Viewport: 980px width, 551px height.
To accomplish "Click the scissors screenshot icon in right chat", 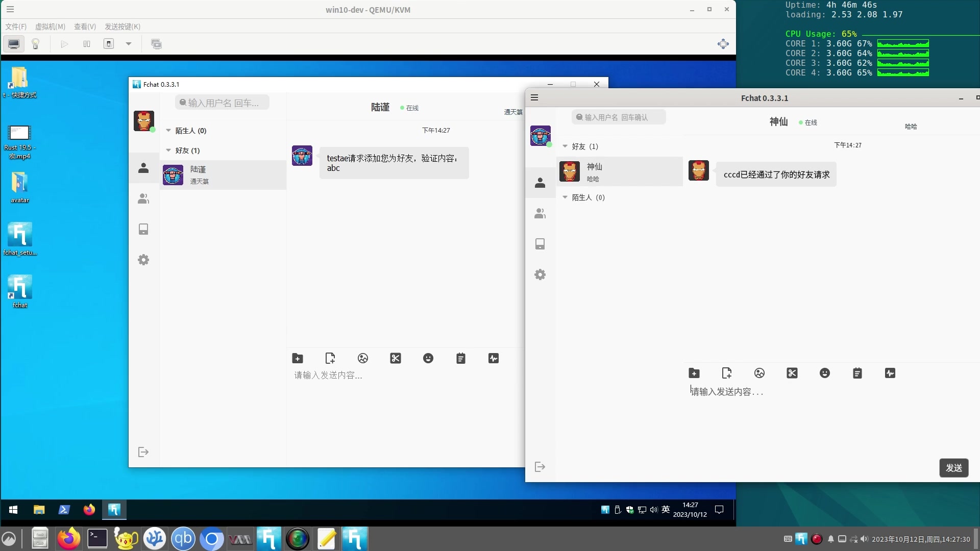I will [x=792, y=373].
